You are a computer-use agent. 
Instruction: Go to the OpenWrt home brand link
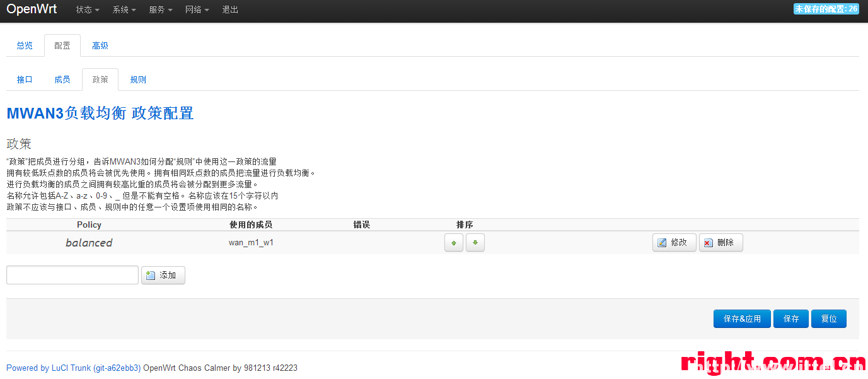point(32,9)
